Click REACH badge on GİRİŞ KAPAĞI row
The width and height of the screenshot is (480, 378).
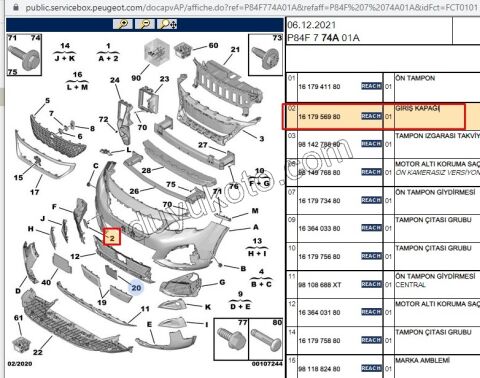pyautogui.click(x=371, y=116)
